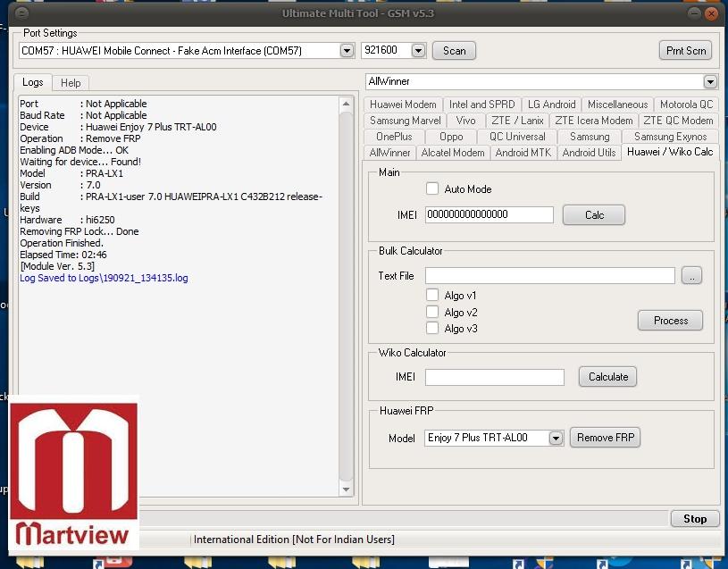Viewport: 728px width, 569px height.
Task: Open the Samsung tab
Action: [590, 137]
